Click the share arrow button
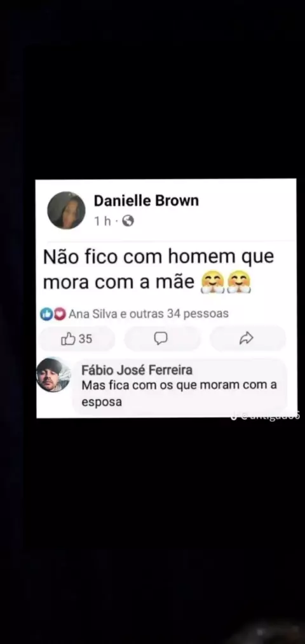This screenshot has width=305, height=644. [246, 339]
